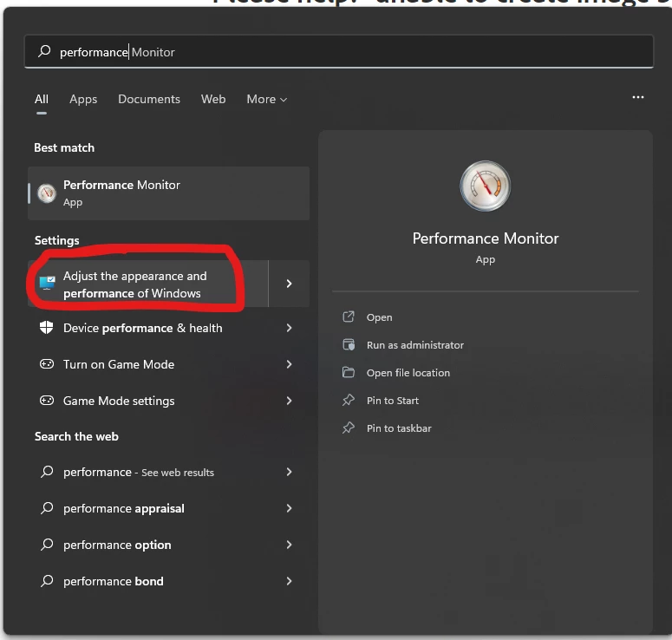Expand arrow for performance bond

point(289,581)
